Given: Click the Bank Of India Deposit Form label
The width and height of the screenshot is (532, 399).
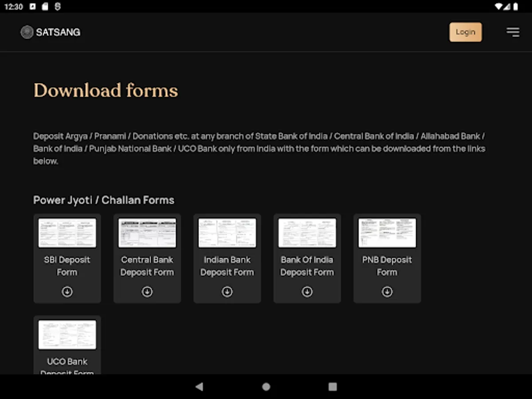Looking at the screenshot, I should 307,266.
